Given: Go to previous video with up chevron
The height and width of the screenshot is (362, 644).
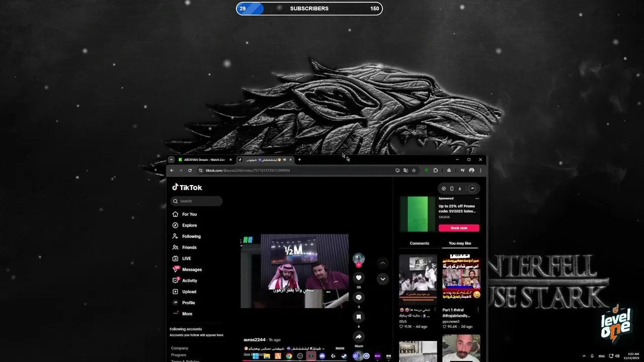Looking at the screenshot, I should [383, 262].
